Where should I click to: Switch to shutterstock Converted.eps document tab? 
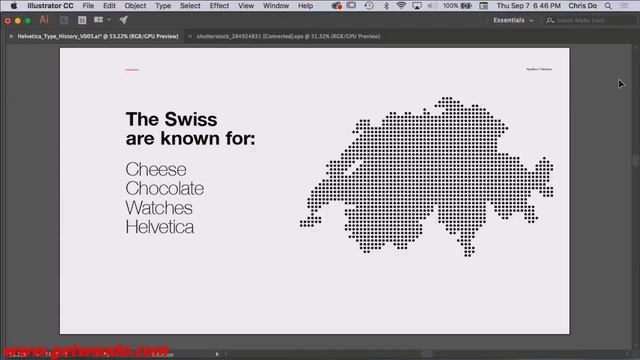point(288,36)
